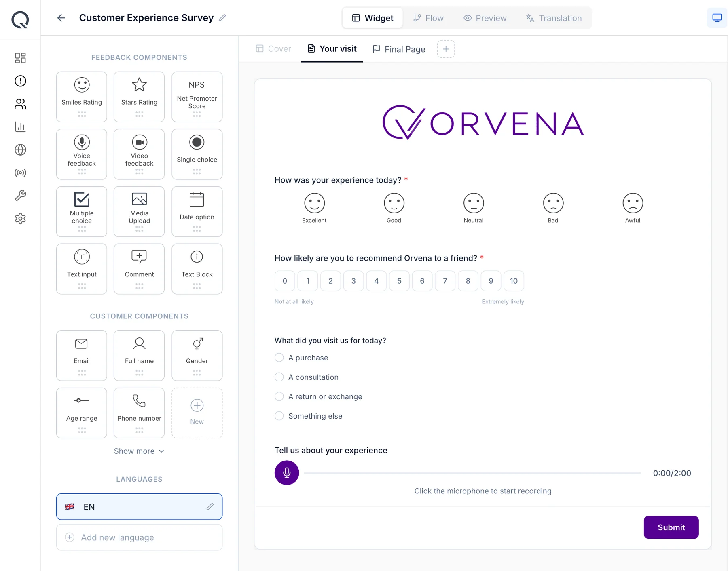Select NPS score 10
Screen dimensions: 728x571
point(514,281)
